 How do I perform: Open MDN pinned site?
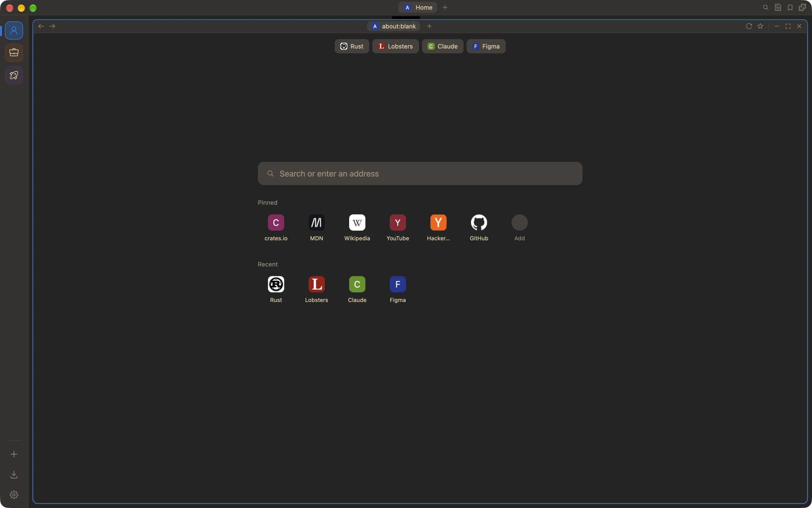tap(316, 228)
